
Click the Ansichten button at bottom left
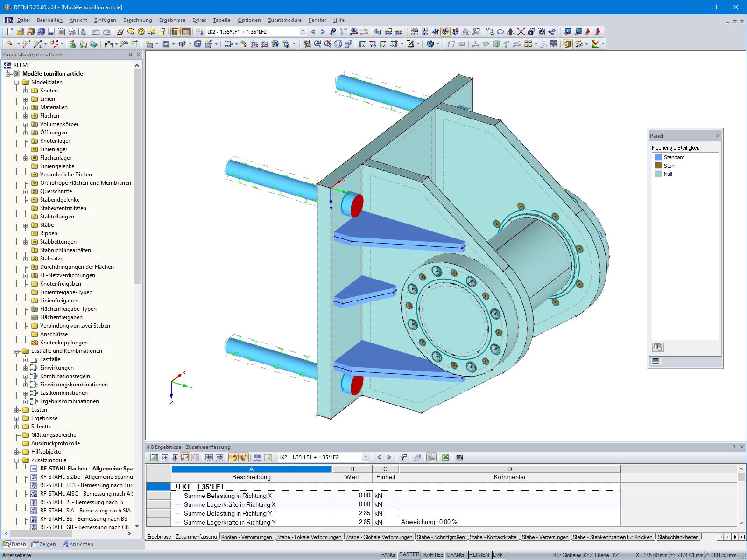(x=77, y=544)
